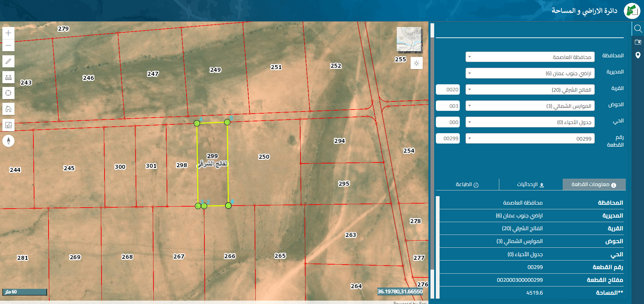Click the info icon on معلومات القطعة tab

614,185
